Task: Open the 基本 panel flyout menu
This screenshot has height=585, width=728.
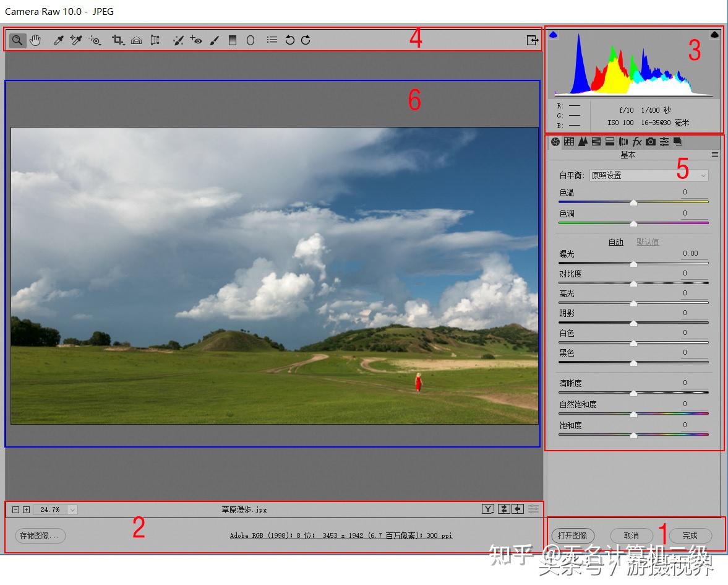Action: [x=714, y=155]
